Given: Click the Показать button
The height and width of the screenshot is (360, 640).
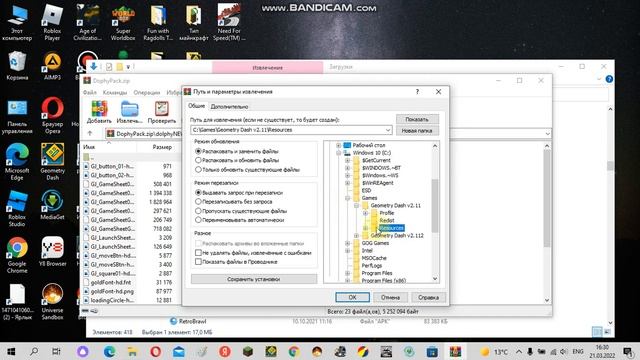Looking at the screenshot, I should coord(417,119).
